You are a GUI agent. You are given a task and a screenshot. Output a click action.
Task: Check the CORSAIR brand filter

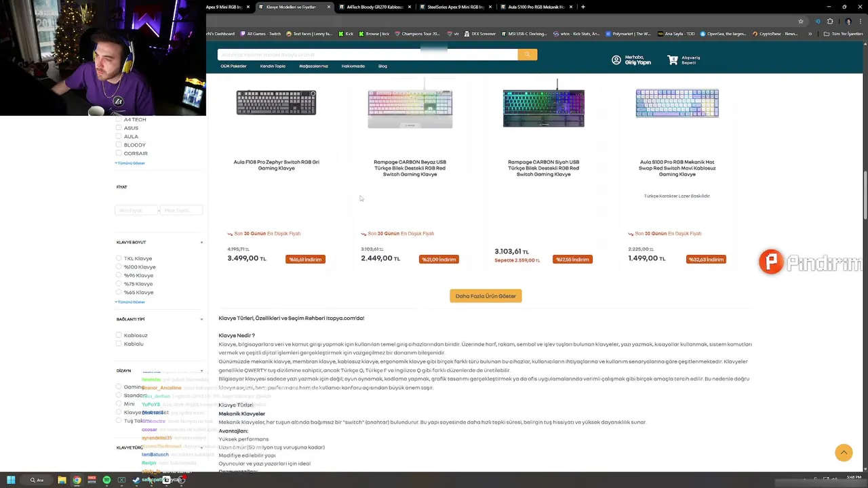point(119,153)
